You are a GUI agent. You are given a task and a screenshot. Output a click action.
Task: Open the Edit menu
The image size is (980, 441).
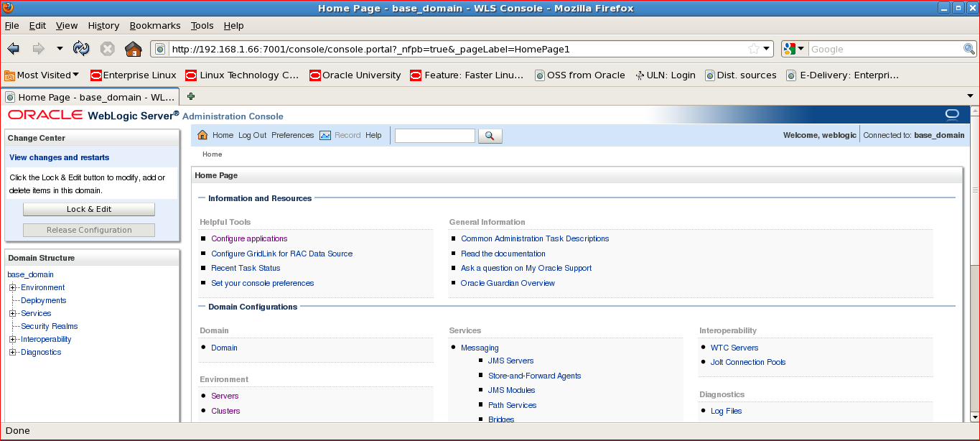(x=37, y=25)
